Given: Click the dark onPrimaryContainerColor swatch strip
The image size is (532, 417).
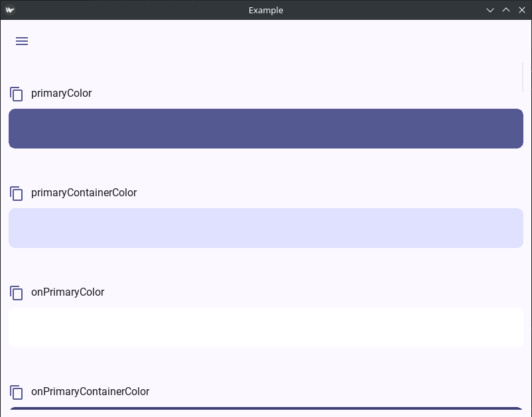Looking at the screenshot, I should [x=266, y=408].
